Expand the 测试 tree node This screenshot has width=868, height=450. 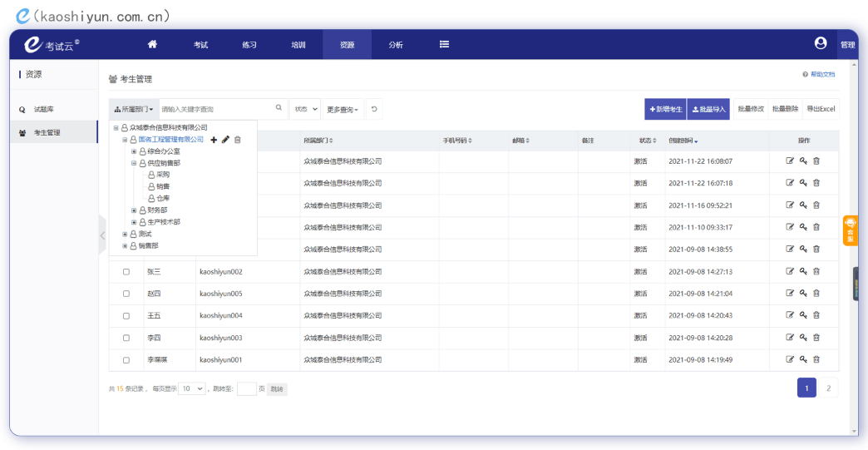click(x=125, y=234)
